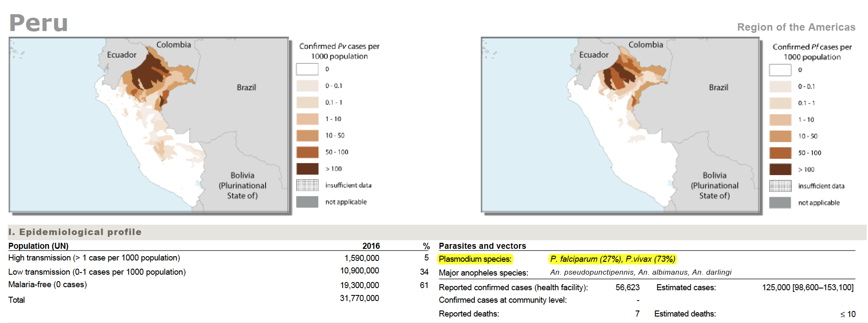This screenshot has width=868, height=323.
Task: Click the reported confirmed cases value 56,623
Action: [x=627, y=287]
